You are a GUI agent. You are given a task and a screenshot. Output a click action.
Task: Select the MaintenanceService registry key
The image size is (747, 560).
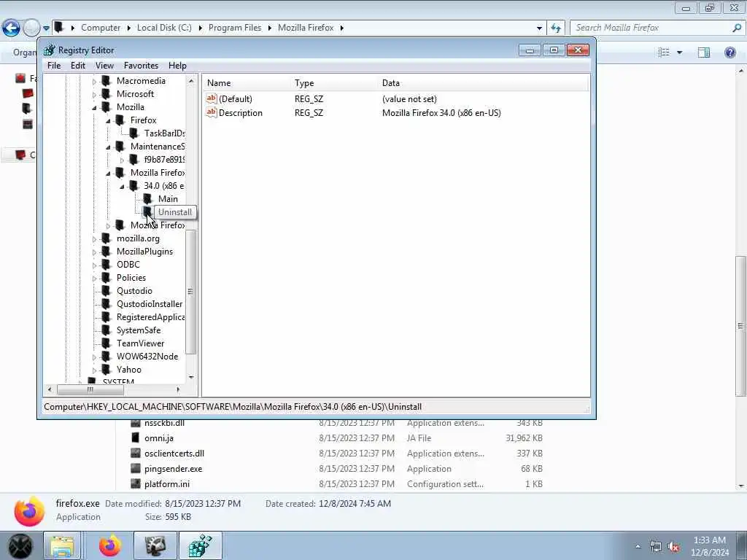pos(158,147)
